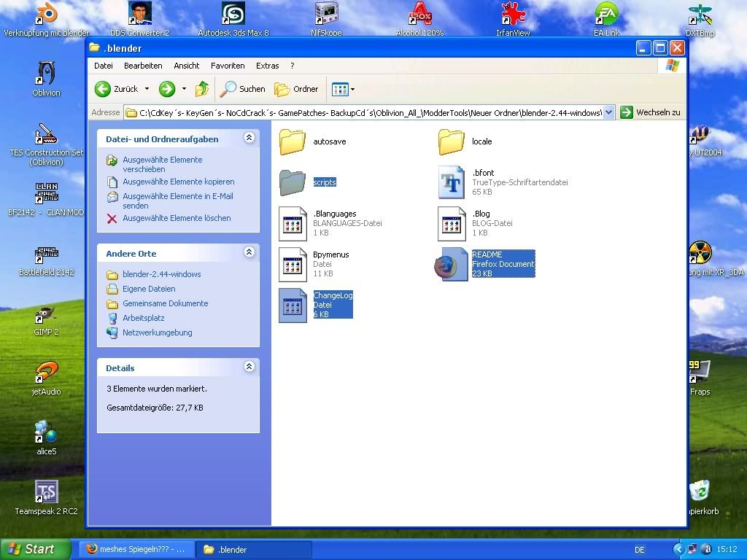
Task: Go up one folder level icon
Action: click(202, 89)
